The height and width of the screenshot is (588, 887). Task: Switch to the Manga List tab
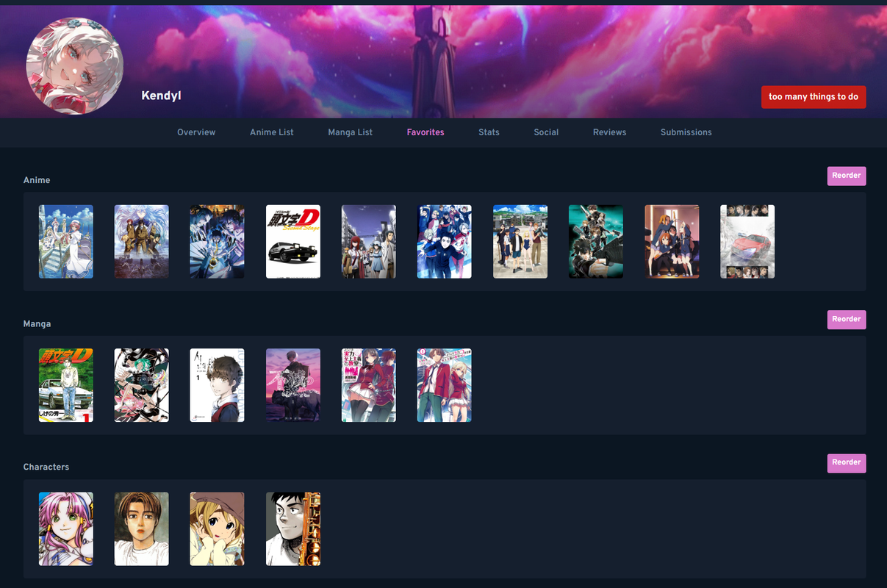[x=350, y=132]
